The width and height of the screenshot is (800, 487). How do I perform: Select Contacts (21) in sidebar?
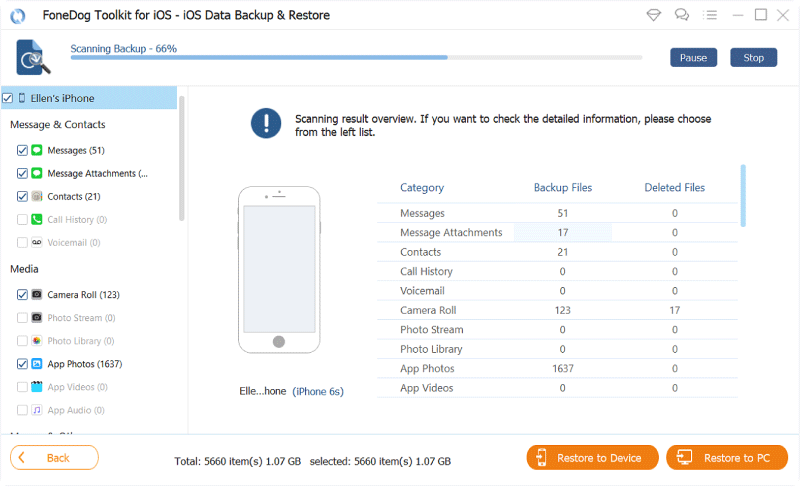pos(74,196)
